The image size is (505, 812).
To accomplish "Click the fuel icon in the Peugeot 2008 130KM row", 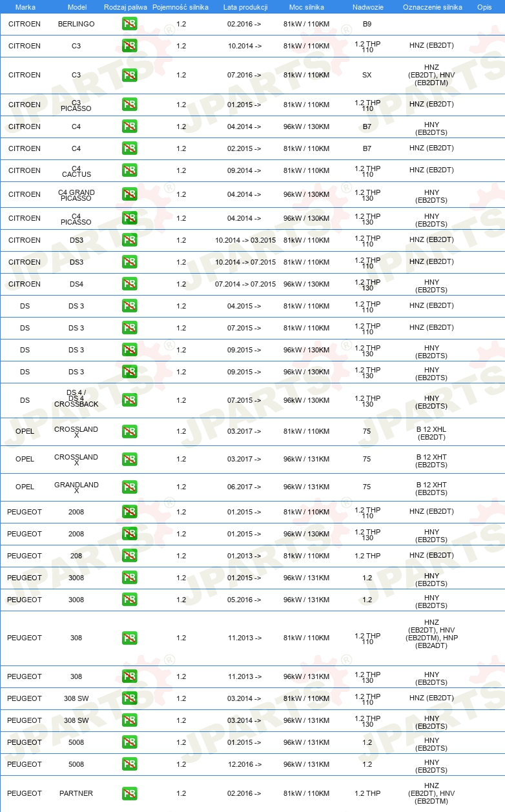I will pyautogui.click(x=129, y=534).
